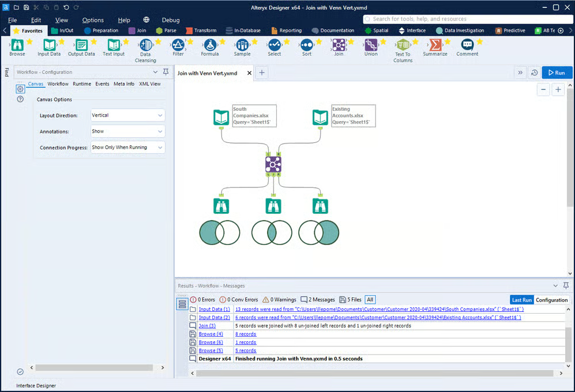Viewport: 575px width, 392px height.
Task: Select the Comment tool icon
Action: coord(467,45)
